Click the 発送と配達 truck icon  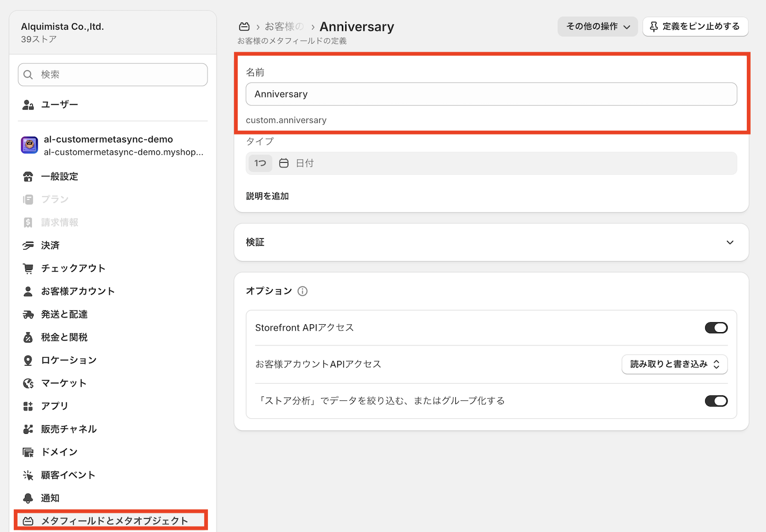28,315
